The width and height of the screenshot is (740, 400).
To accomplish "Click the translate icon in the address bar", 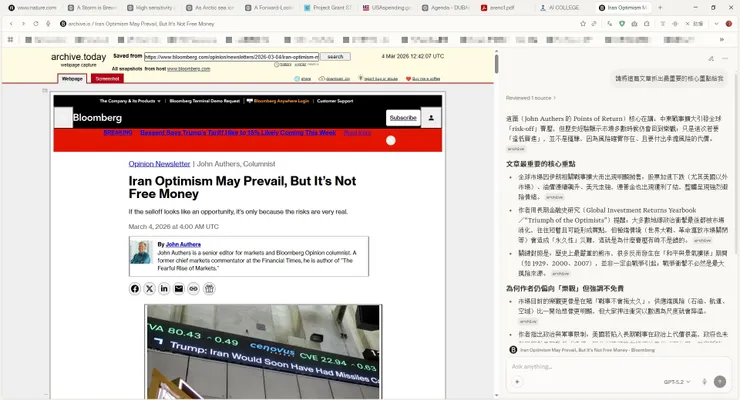I will [x=610, y=24].
